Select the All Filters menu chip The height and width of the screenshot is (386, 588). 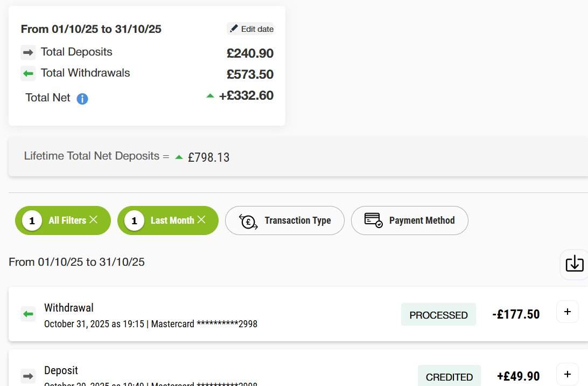point(63,220)
